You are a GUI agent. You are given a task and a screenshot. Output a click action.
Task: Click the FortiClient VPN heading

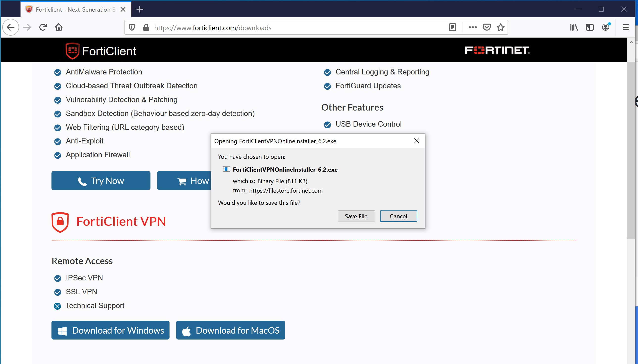click(121, 222)
